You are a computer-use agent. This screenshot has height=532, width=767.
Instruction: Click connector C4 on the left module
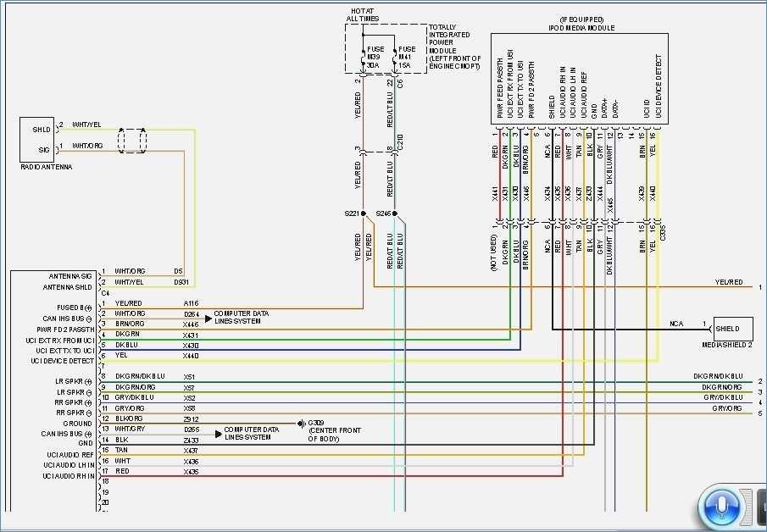[x=105, y=292]
